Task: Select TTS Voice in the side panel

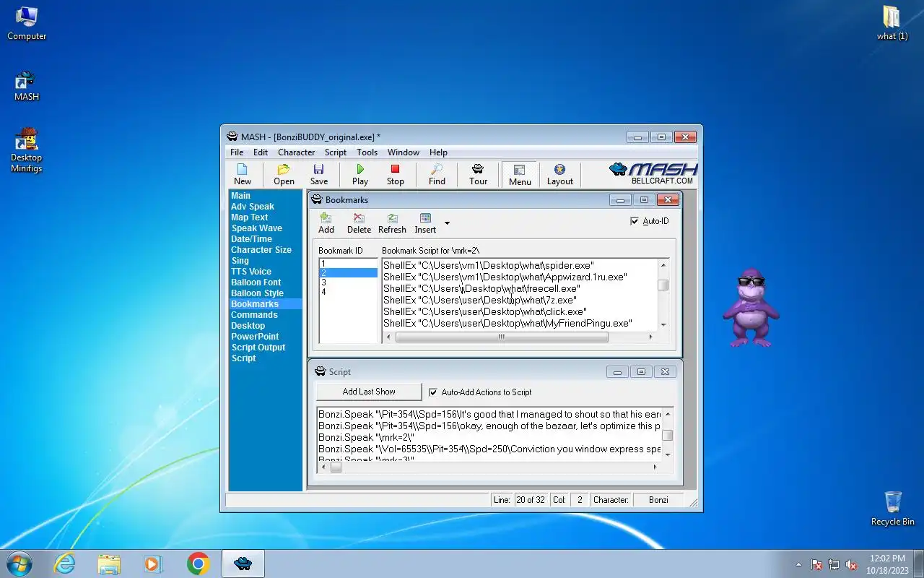Action: point(251,272)
